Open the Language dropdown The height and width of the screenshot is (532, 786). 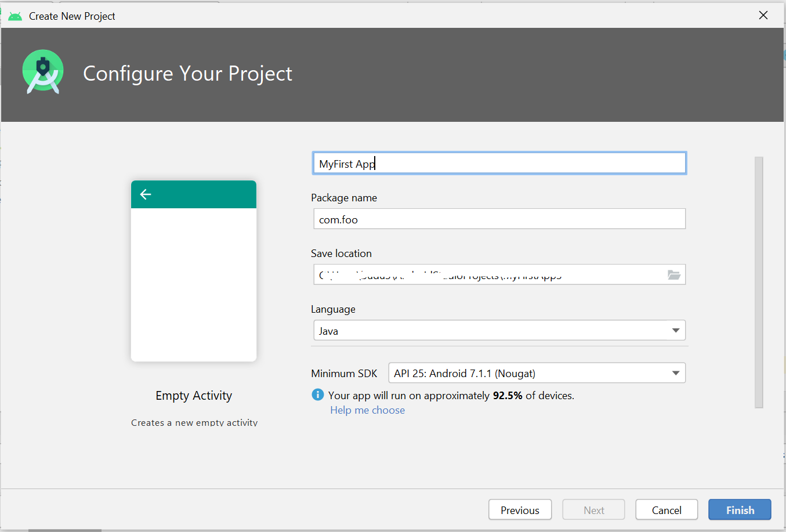pyautogui.click(x=499, y=330)
